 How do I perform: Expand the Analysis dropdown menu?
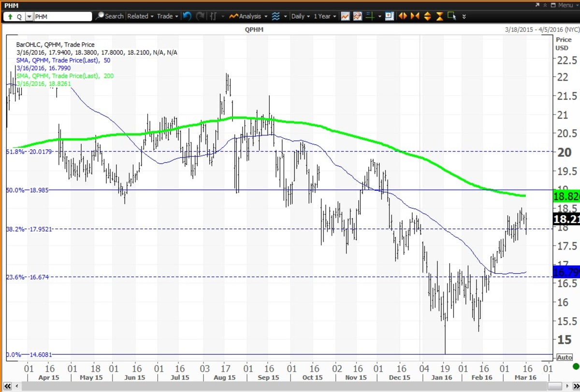coord(248,16)
